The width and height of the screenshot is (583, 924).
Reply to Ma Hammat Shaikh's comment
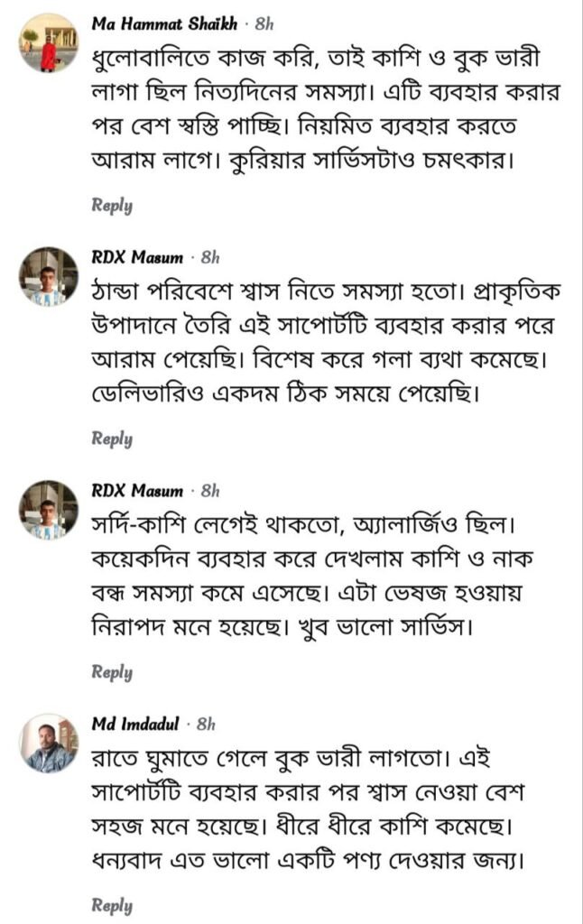tap(112, 205)
